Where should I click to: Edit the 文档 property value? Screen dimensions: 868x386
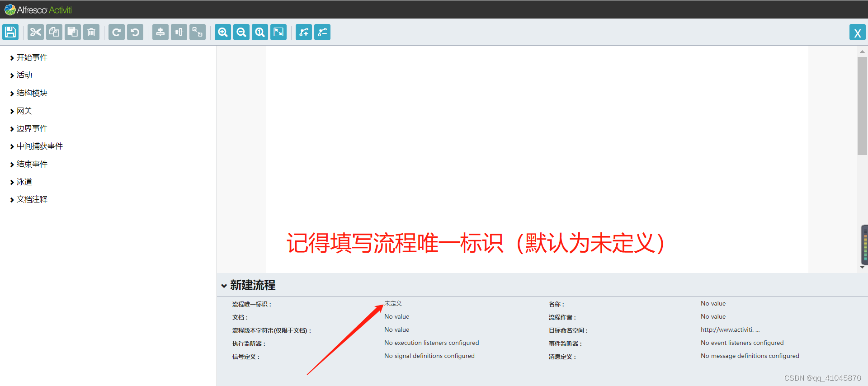tap(396, 317)
